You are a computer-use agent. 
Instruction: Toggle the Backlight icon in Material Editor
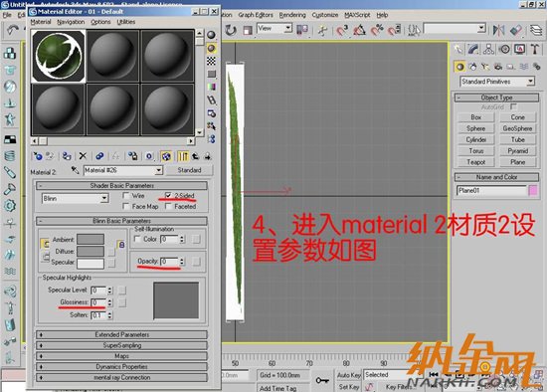[211, 48]
